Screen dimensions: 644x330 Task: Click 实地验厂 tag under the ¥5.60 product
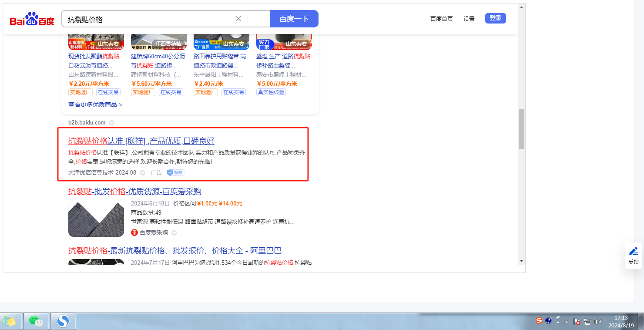[143, 92]
